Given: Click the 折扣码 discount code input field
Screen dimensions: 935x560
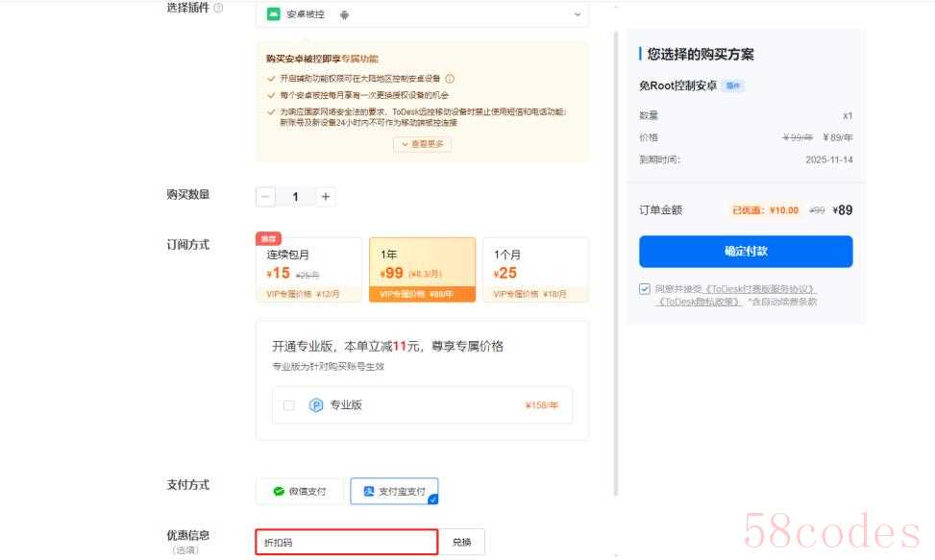Looking at the screenshot, I should tap(346, 543).
